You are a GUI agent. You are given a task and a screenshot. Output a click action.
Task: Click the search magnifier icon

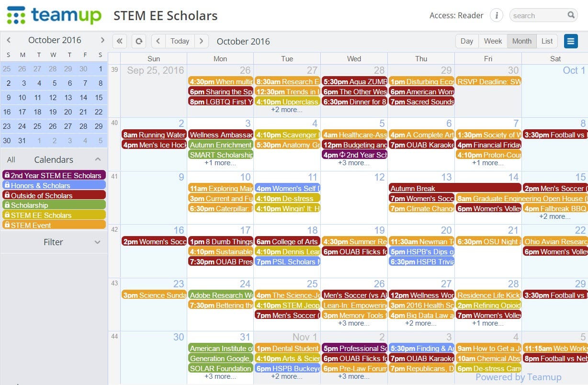[571, 15]
